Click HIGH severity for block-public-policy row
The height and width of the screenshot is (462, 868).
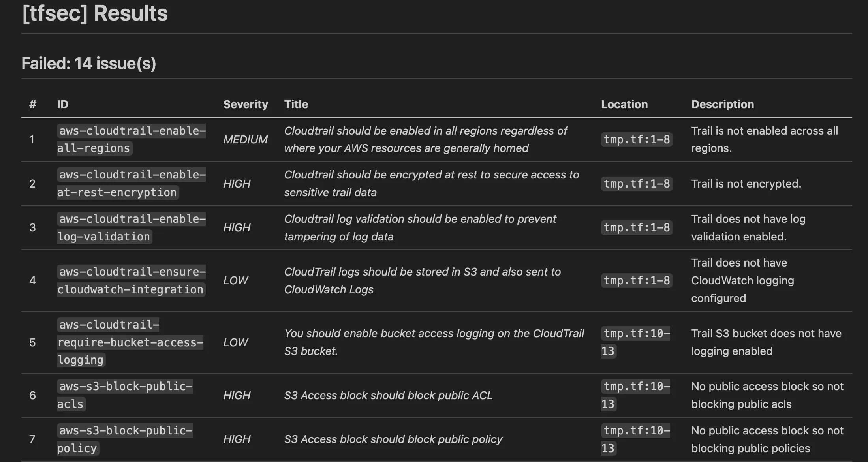click(x=237, y=439)
